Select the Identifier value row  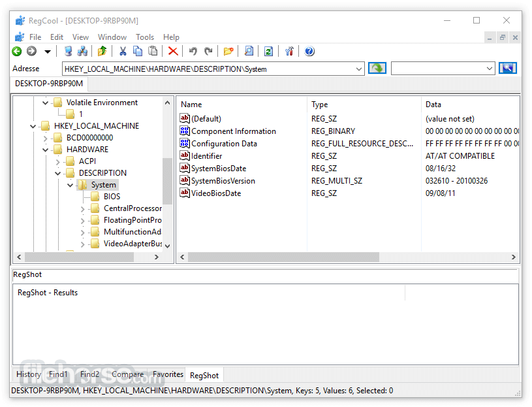tap(206, 155)
